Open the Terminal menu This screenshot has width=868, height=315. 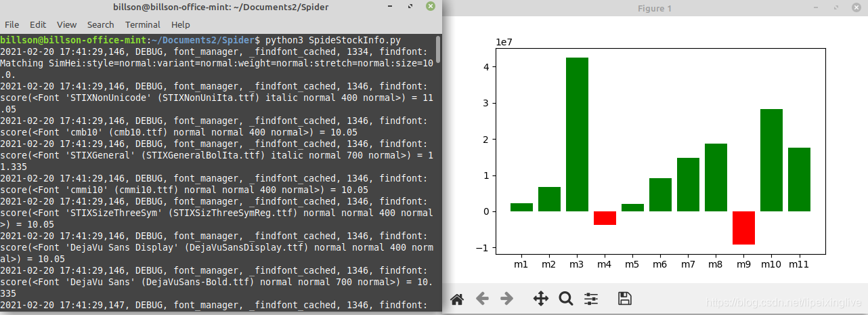142,24
